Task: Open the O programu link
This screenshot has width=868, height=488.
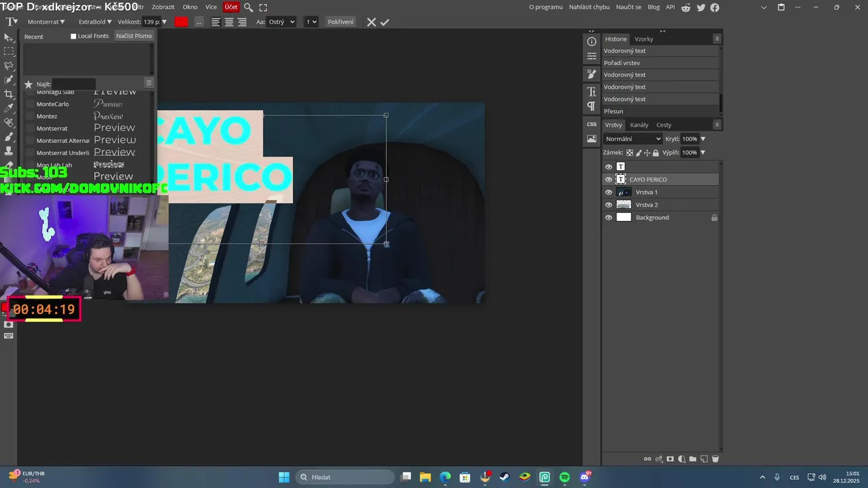Action: 546,7
